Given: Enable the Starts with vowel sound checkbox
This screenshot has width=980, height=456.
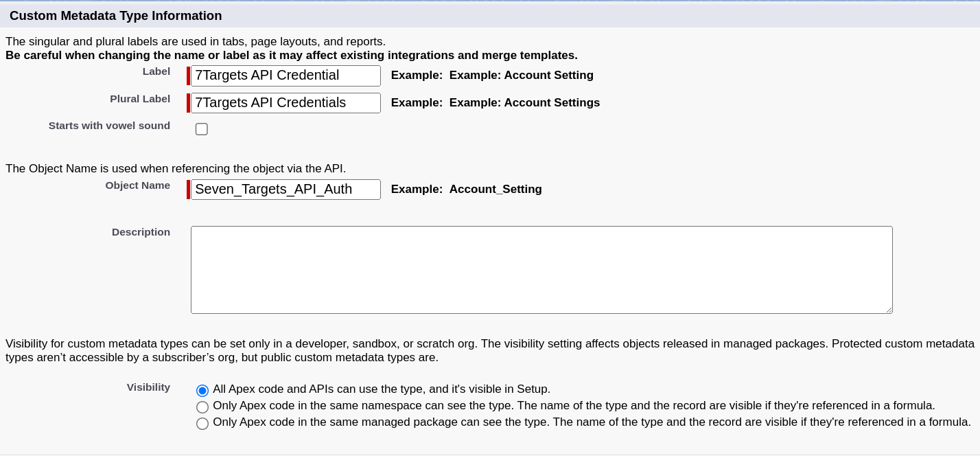Looking at the screenshot, I should tap(202, 129).
